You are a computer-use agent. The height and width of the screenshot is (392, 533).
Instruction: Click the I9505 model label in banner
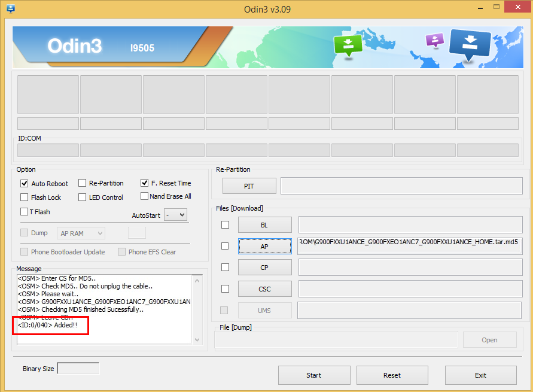pos(142,48)
